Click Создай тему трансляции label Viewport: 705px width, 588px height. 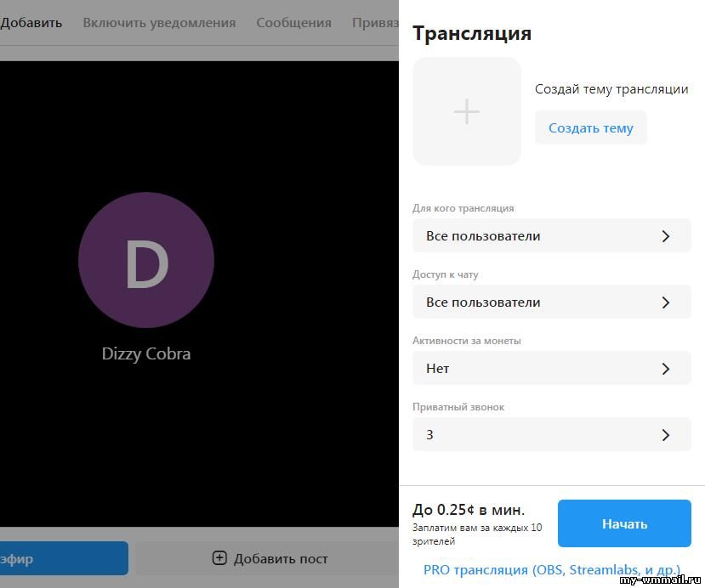click(611, 89)
